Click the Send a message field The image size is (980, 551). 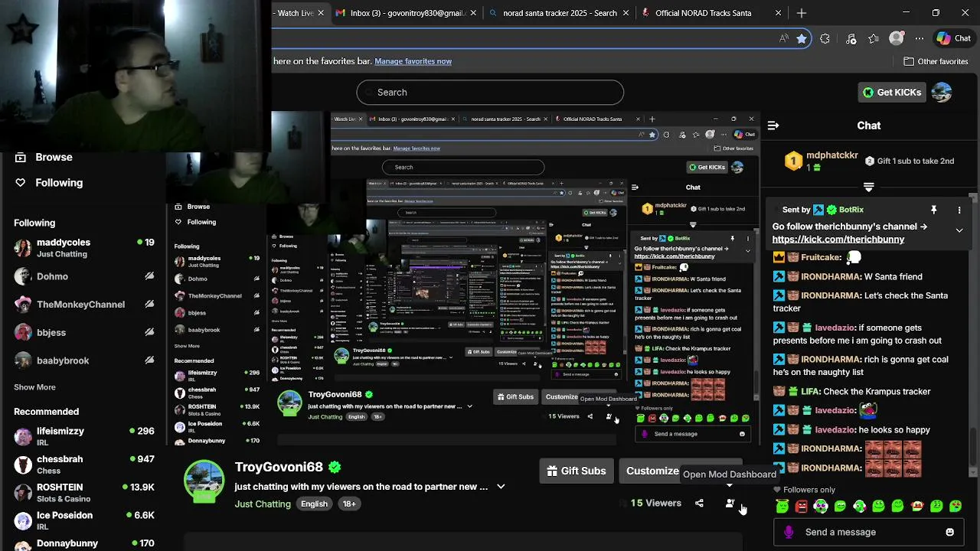coord(869,532)
